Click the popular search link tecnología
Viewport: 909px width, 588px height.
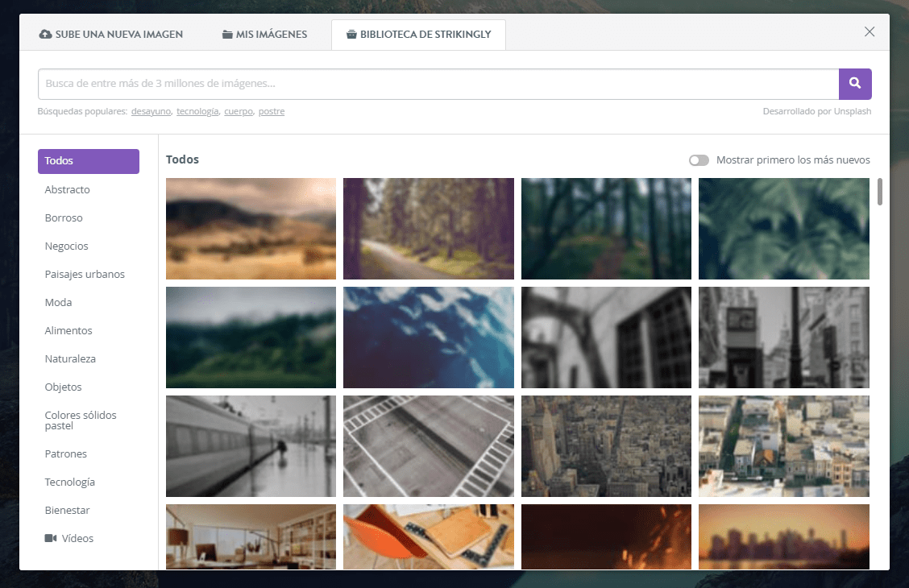click(197, 111)
